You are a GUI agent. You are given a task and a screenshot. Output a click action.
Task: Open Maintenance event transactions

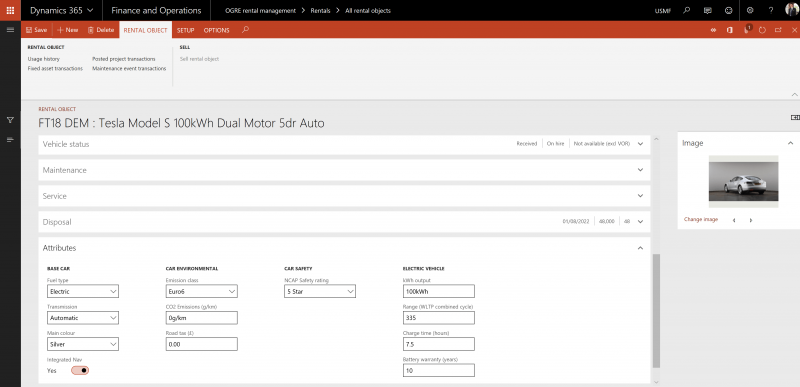[129, 68]
